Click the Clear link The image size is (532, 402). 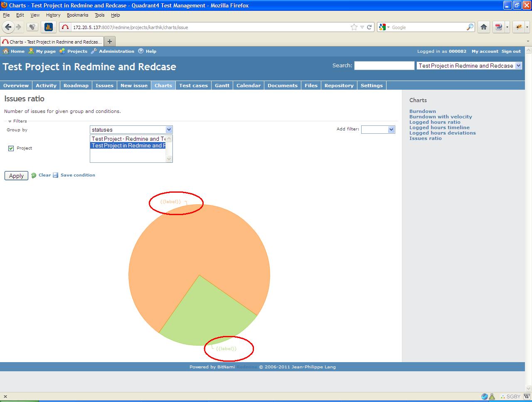[44, 175]
